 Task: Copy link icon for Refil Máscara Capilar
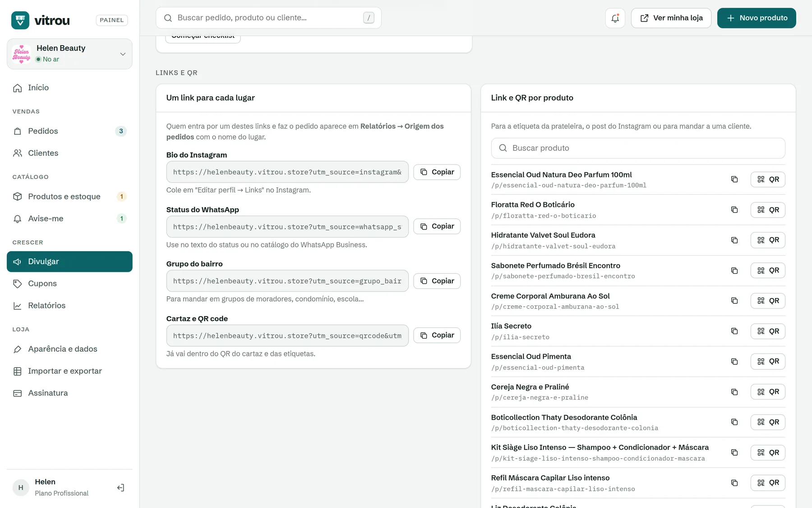(734, 483)
